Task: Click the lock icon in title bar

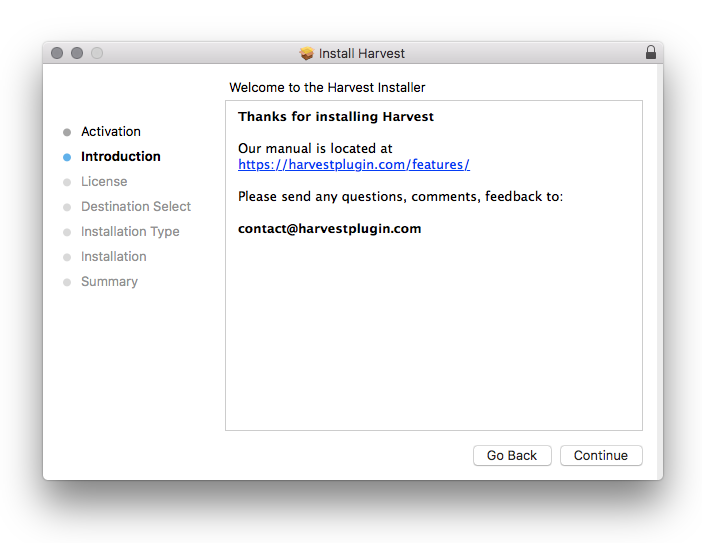Action: 651,53
